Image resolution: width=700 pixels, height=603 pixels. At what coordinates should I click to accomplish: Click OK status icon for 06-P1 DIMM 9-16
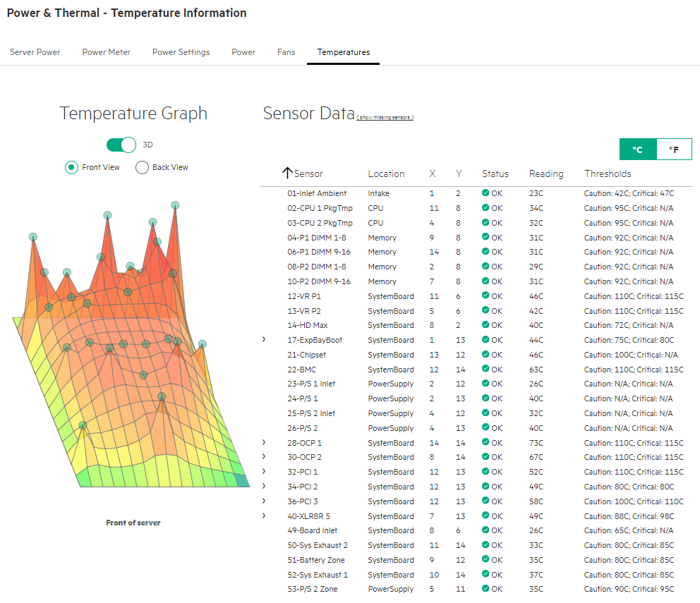[x=485, y=251]
